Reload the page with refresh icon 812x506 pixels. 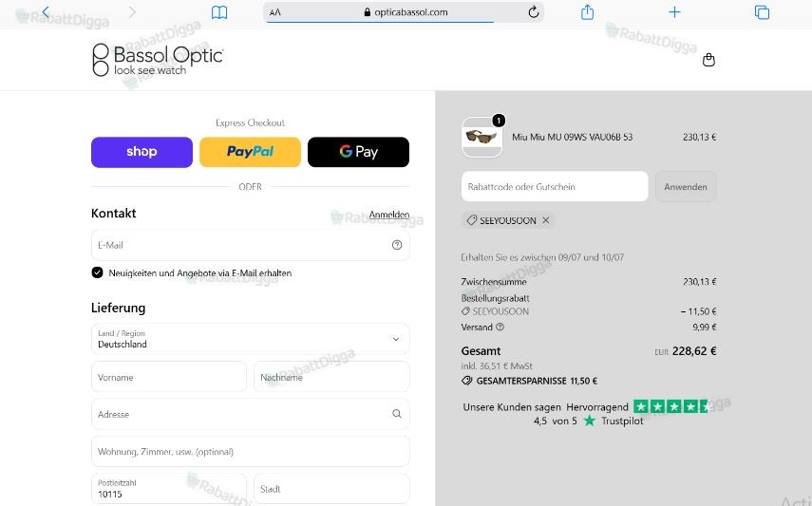[x=534, y=12]
